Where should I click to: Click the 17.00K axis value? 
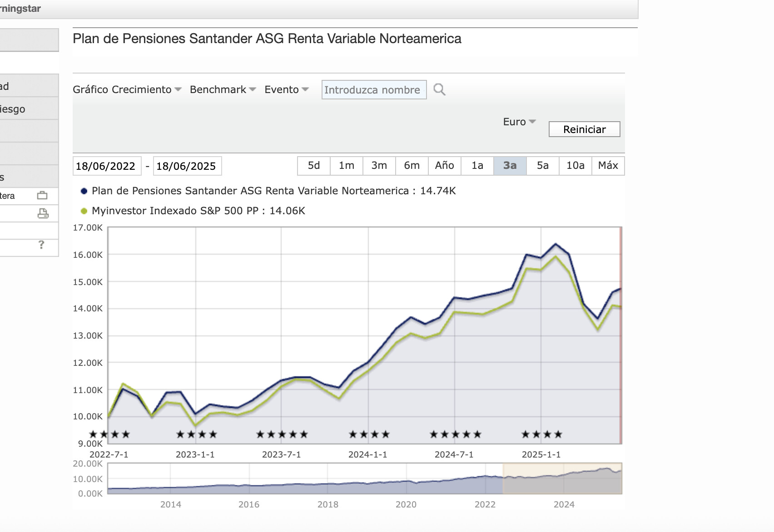88,227
